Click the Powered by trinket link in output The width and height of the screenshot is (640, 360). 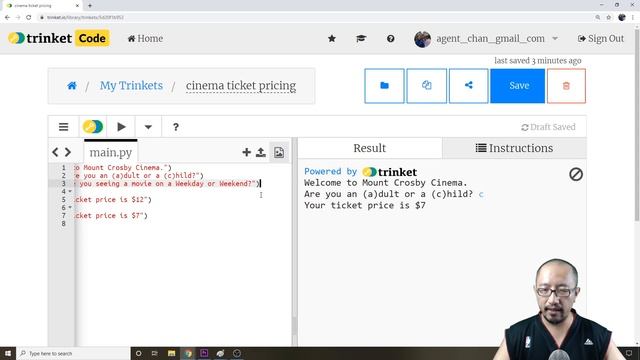pos(361,172)
